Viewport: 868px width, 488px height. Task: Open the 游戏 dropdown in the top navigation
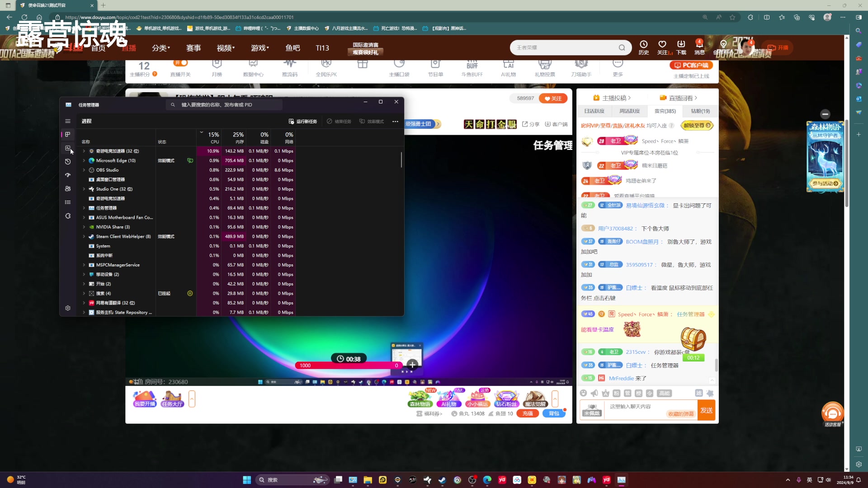(260, 47)
